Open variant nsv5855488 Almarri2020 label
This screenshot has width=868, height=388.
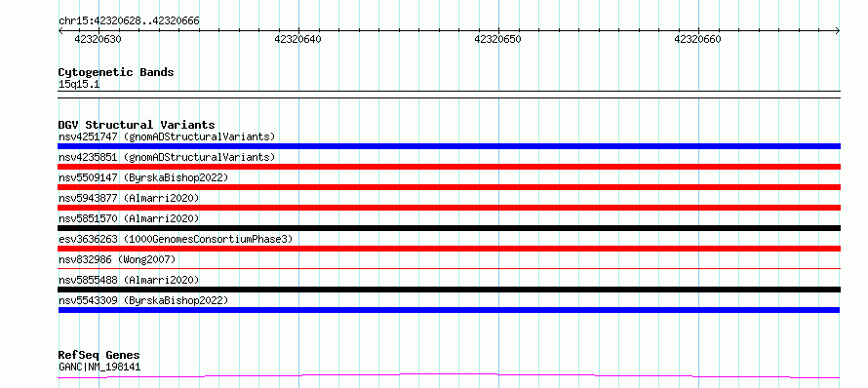pos(129,280)
